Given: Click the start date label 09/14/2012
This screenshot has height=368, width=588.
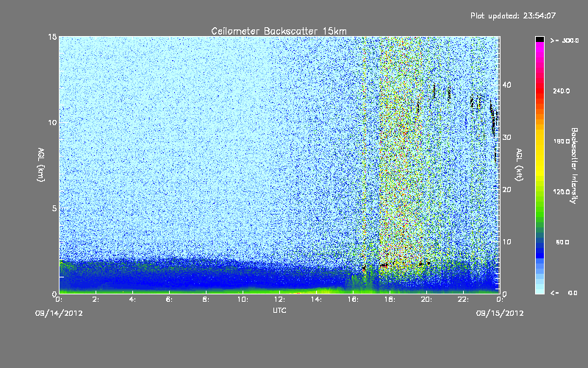Looking at the screenshot, I should point(59,314).
